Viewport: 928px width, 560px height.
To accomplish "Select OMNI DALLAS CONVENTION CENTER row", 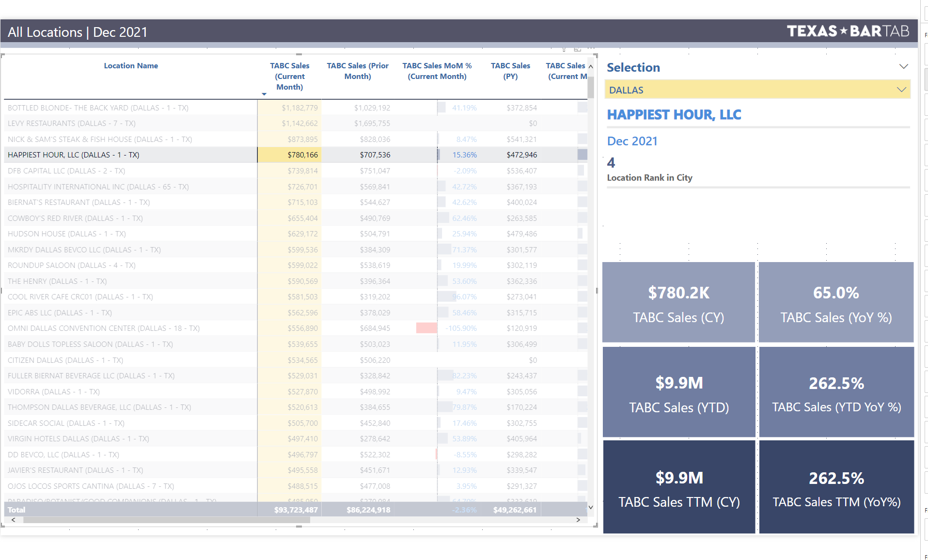I will [x=296, y=328].
